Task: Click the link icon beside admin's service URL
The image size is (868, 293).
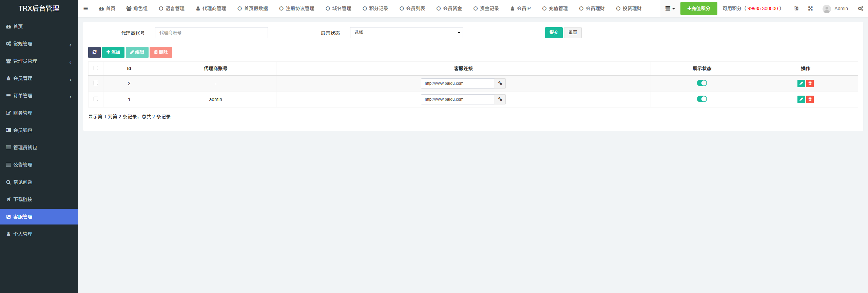Action: 500,99
